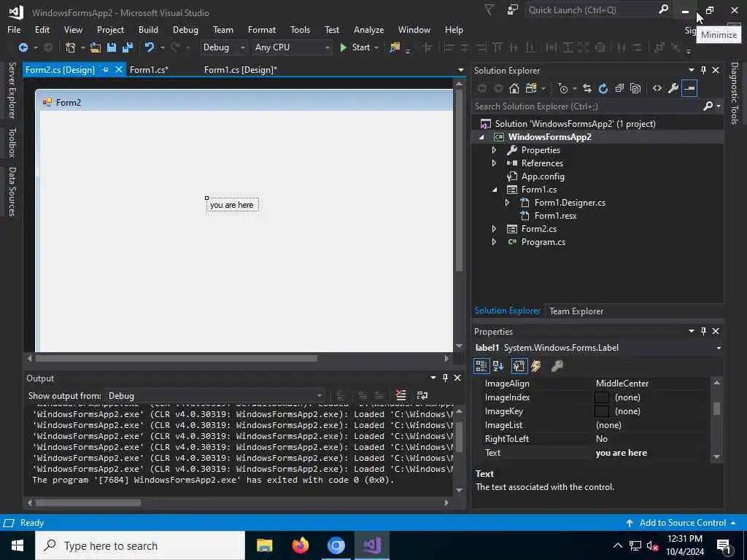Screen dimensions: 747x560
Task: Open the label1 object selector dropdown
Action: pos(719,348)
